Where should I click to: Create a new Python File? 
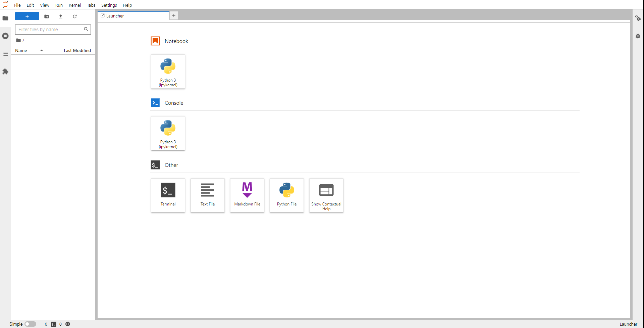coord(287,195)
